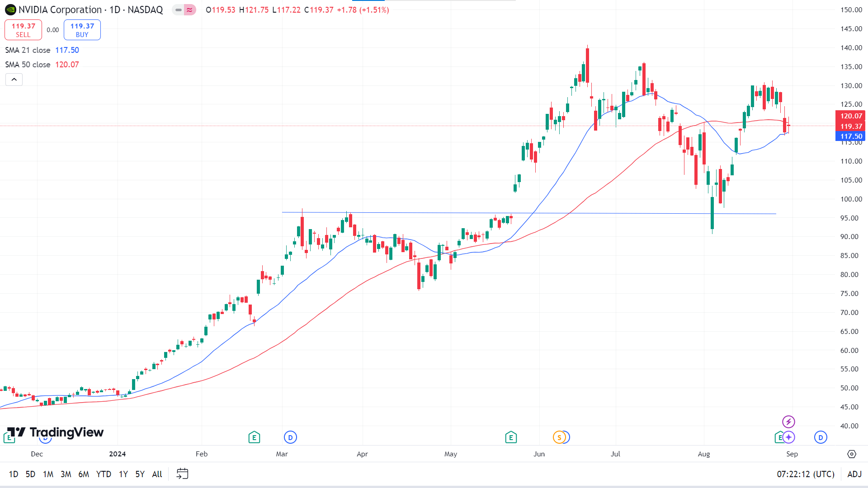This screenshot has height=488, width=868.
Task: Click the 0.00 spread value between Sell and Buy
Action: pyautogui.click(x=53, y=30)
